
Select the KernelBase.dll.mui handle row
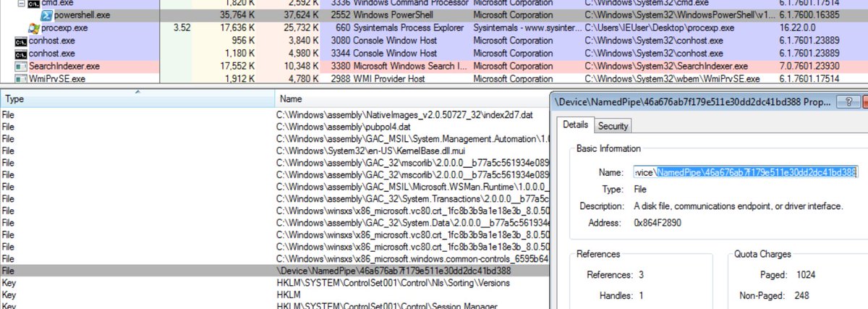click(x=275, y=151)
